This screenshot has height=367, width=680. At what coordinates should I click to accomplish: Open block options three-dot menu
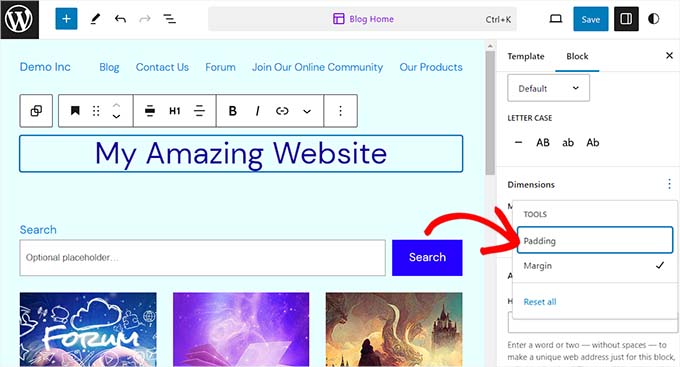pos(340,111)
